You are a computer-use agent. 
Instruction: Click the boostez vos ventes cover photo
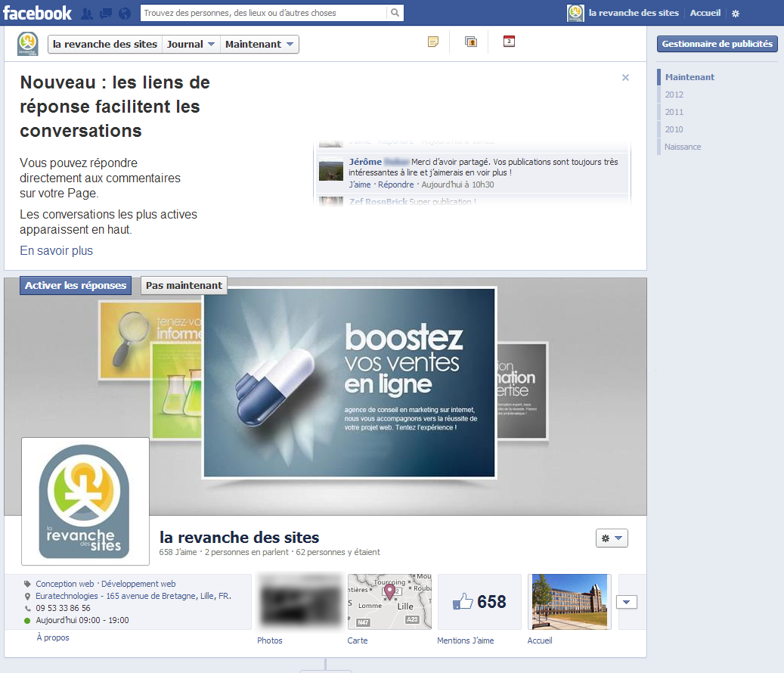[x=349, y=383]
